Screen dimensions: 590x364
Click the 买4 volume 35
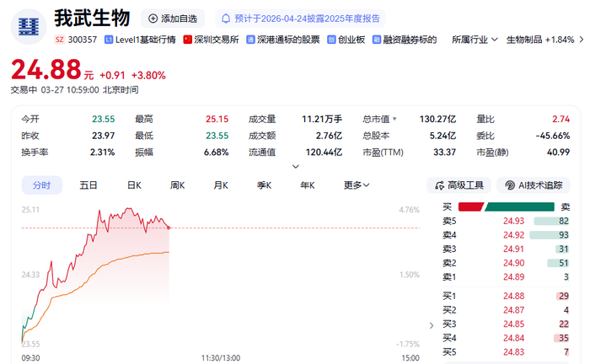coord(564,338)
